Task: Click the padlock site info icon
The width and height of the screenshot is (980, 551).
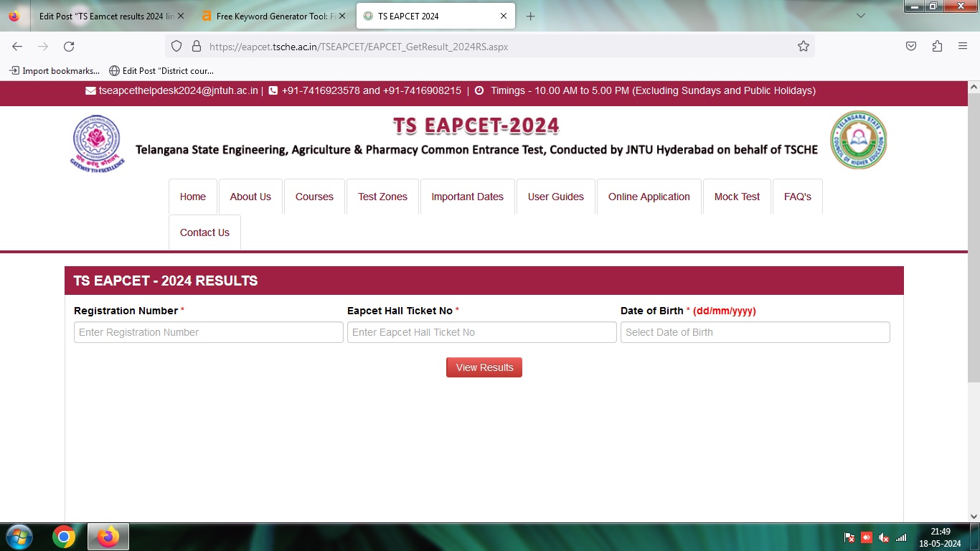Action: [196, 46]
